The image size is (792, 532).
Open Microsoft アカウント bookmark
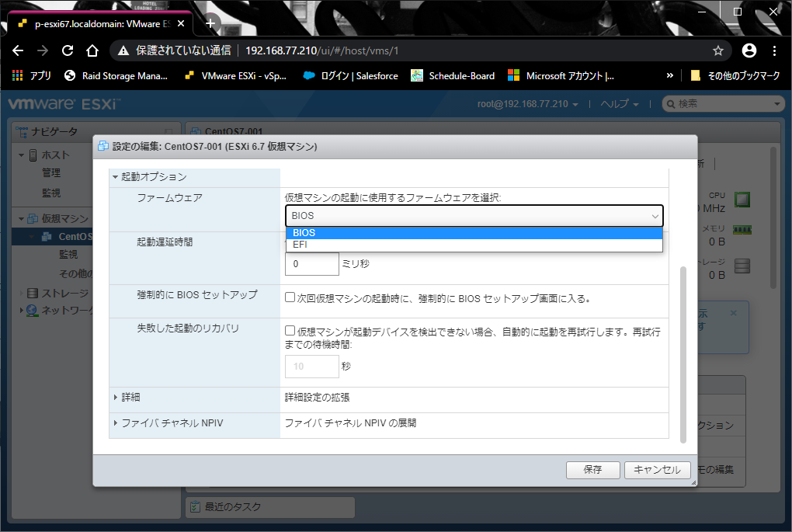point(561,76)
